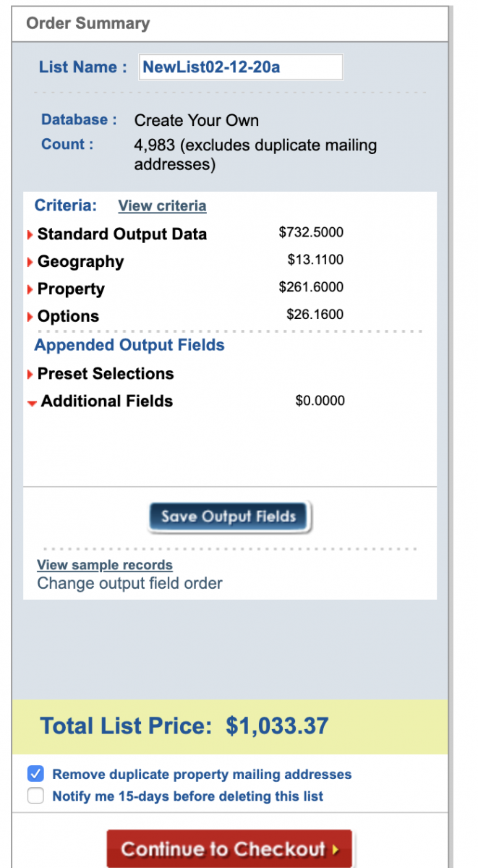Select the Standard Output Data label
The image size is (478, 868).
[x=122, y=234]
